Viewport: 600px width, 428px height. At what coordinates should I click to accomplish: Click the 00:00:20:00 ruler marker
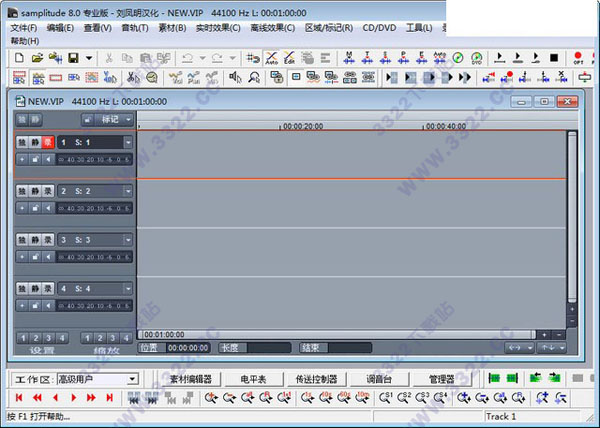(x=303, y=126)
